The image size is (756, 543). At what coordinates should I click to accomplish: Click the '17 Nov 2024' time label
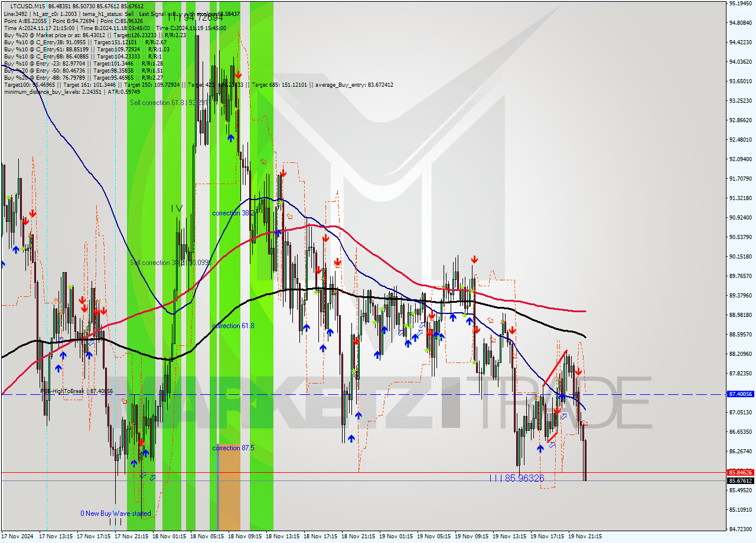18,537
